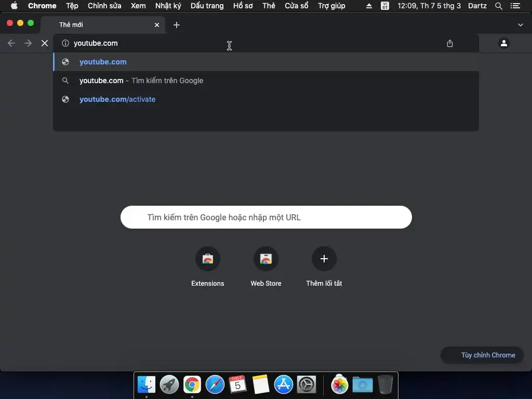Open the "Thẻ" menu
This screenshot has height=399, width=532.
269,6
